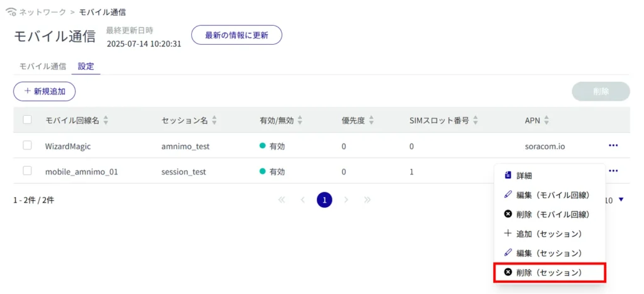
Task: Sort by セッション名 column arrows
Action: 215,120
